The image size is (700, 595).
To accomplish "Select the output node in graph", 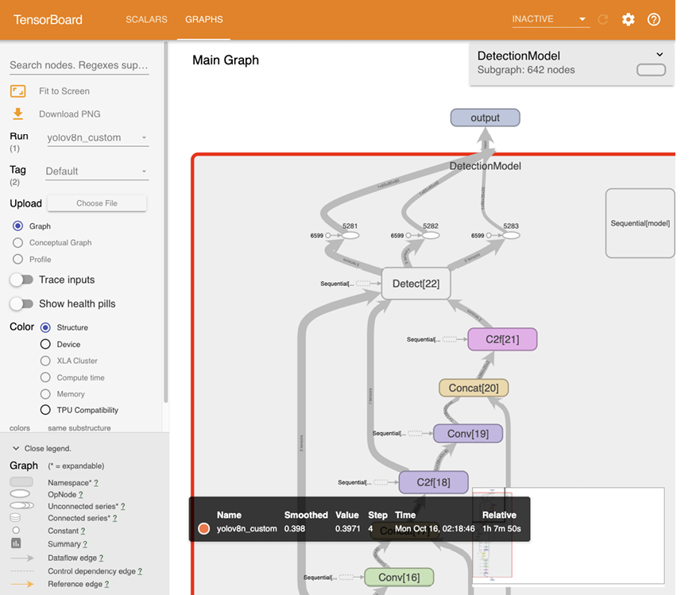I will pyautogui.click(x=485, y=118).
